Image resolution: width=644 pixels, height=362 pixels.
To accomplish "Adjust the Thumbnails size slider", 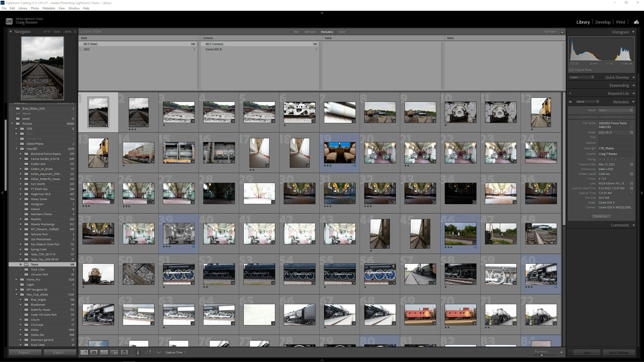I will (542, 355).
